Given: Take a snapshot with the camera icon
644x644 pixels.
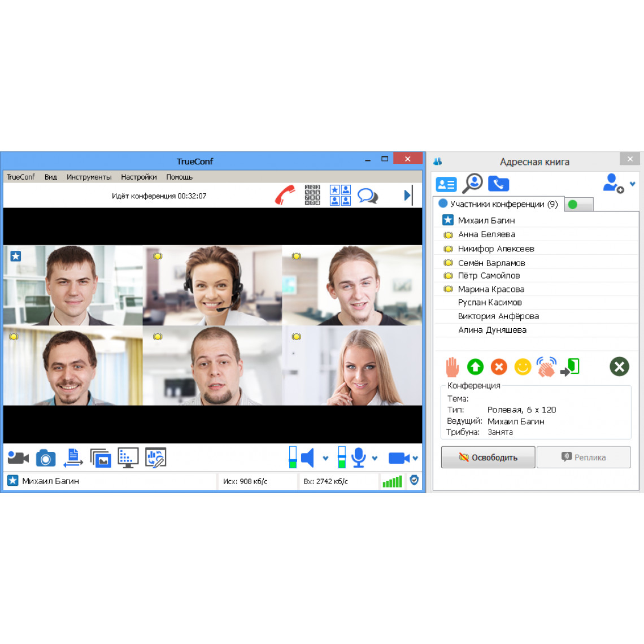Looking at the screenshot, I should (x=46, y=458).
